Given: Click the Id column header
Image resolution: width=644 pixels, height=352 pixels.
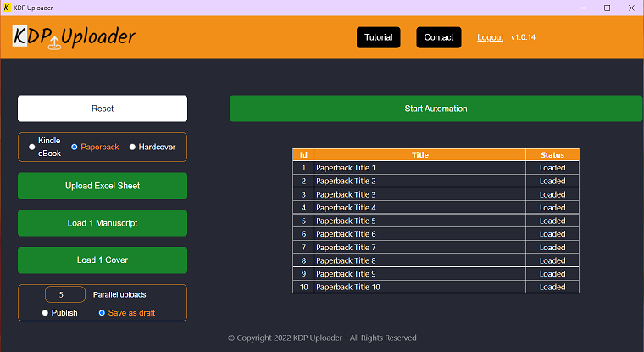Looking at the screenshot, I should (x=303, y=155).
